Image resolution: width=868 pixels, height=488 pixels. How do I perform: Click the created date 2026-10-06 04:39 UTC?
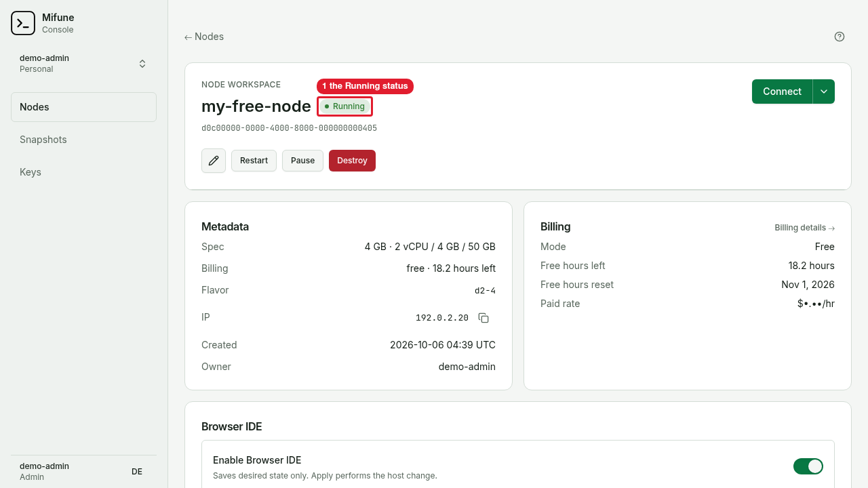(x=443, y=345)
